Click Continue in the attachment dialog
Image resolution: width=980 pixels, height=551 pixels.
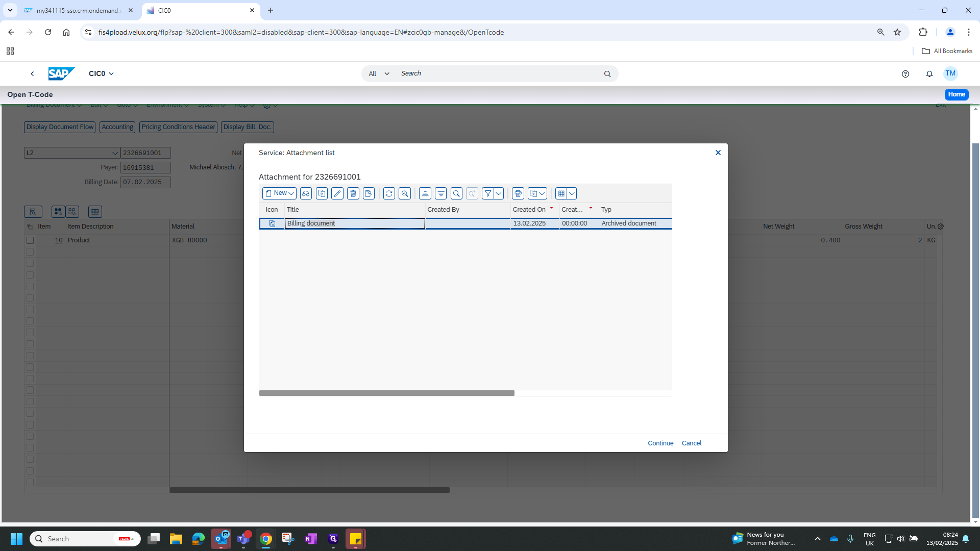click(x=660, y=443)
